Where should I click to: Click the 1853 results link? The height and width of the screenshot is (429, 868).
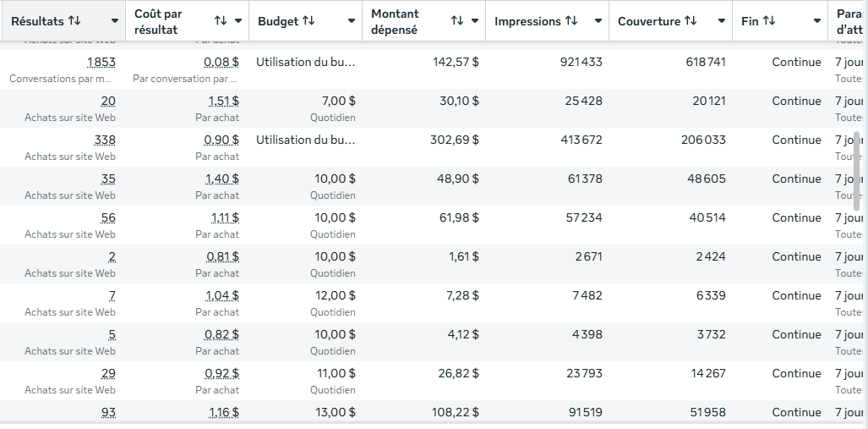(x=101, y=62)
